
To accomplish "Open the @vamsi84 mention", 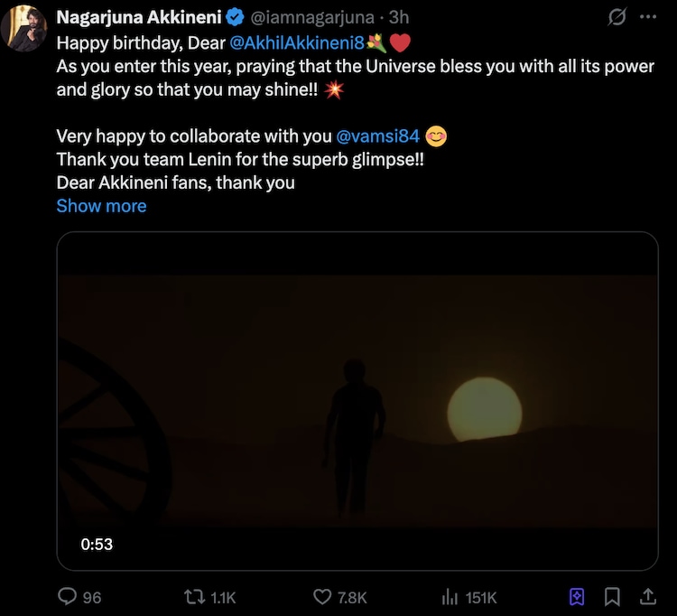I will click(x=377, y=137).
